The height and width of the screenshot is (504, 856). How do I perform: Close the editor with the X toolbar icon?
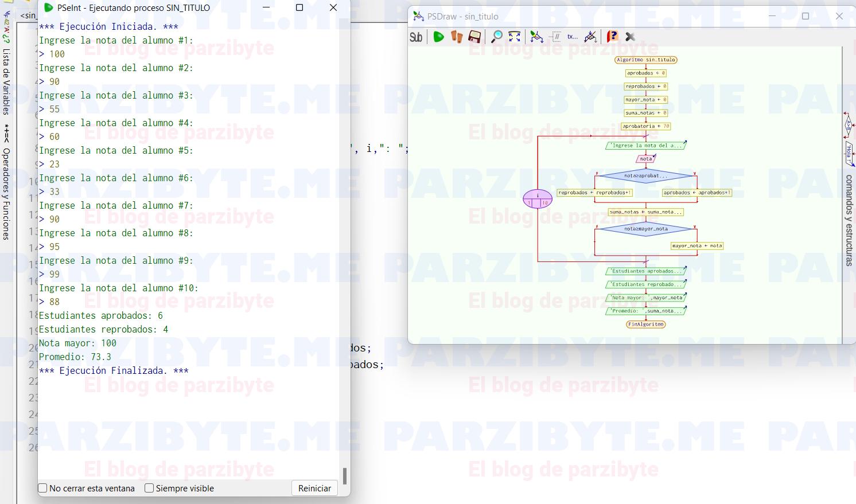pos(630,37)
